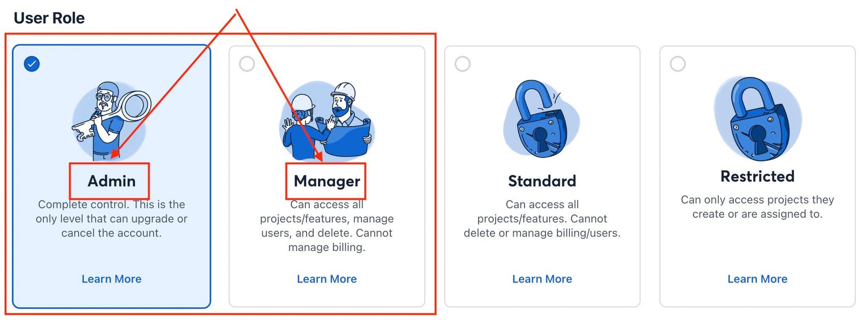Click the Standard card description text

pyautogui.click(x=542, y=219)
